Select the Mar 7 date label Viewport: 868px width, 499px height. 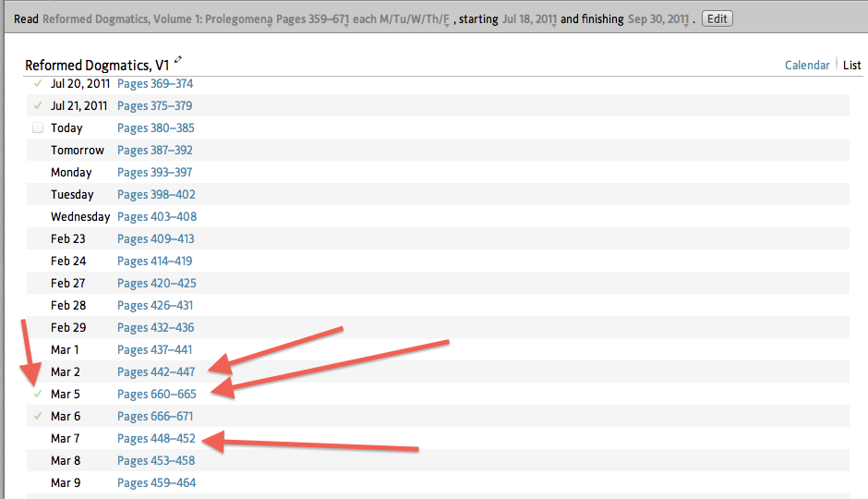[x=66, y=438]
